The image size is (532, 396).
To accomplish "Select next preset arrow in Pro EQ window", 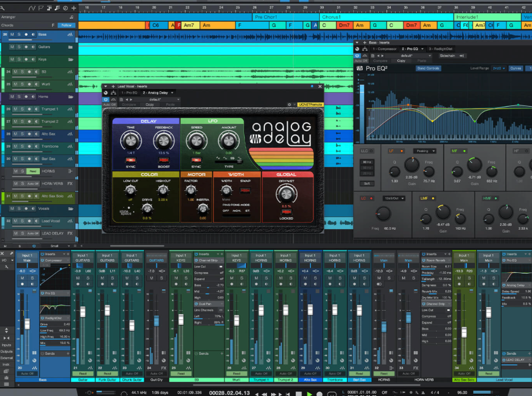I will pyautogui.click(x=383, y=56).
